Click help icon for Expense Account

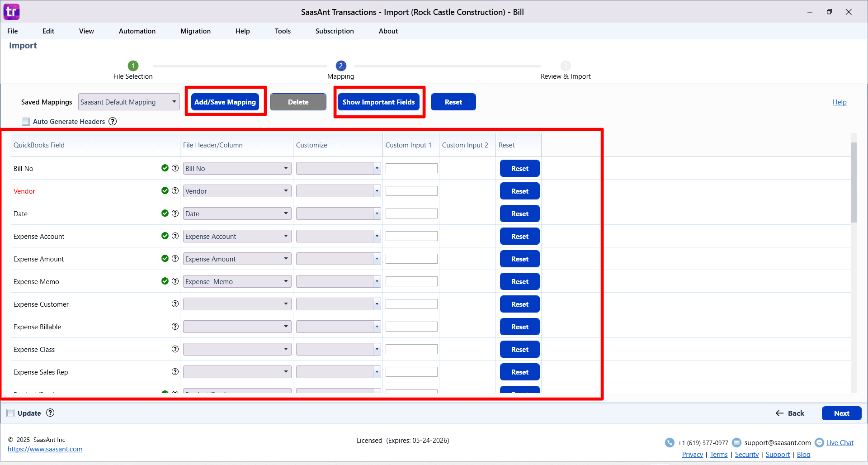pyautogui.click(x=175, y=236)
